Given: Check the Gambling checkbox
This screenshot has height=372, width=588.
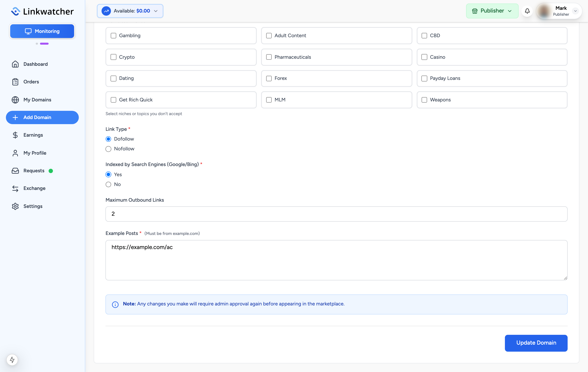Looking at the screenshot, I should click(113, 36).
